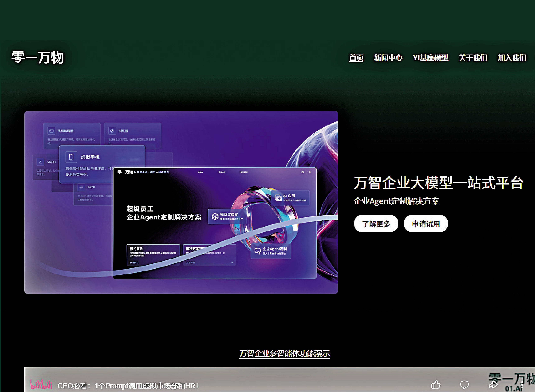
Task: Click the thumbs-up like icon on video
Action: click(x=436, y=385)
